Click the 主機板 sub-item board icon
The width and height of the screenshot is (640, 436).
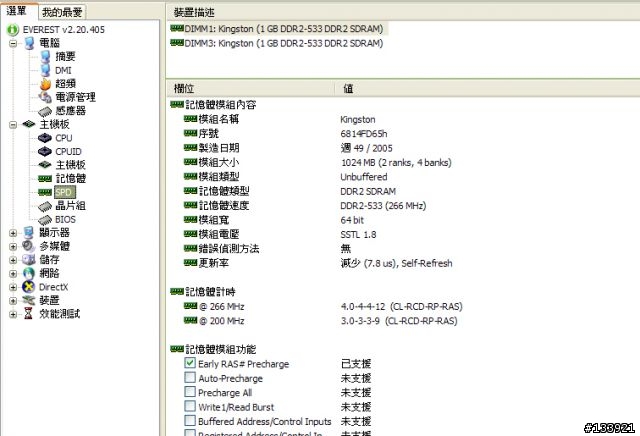(45, 165)
